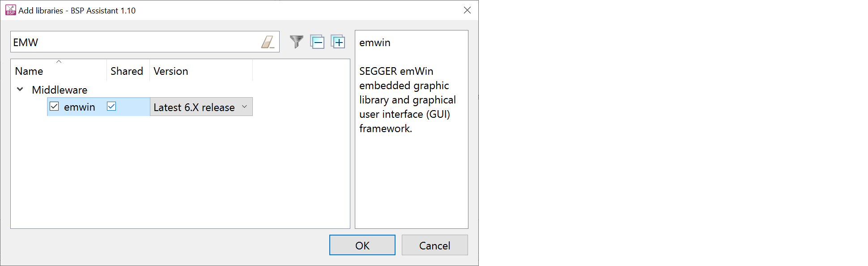Select the emwin row label
Screen dimensions: 868x266
pyautogui.click(x=80, y=107)
